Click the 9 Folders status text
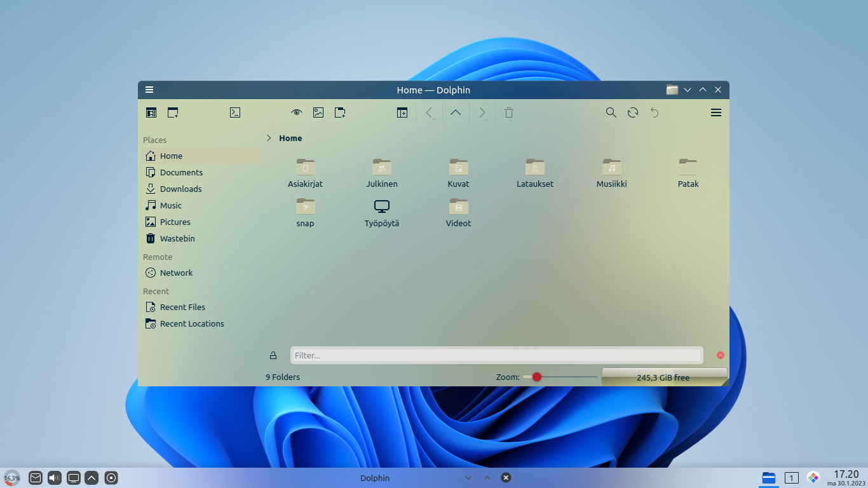This screenshot has width=868, height=488. click(283, 377)
